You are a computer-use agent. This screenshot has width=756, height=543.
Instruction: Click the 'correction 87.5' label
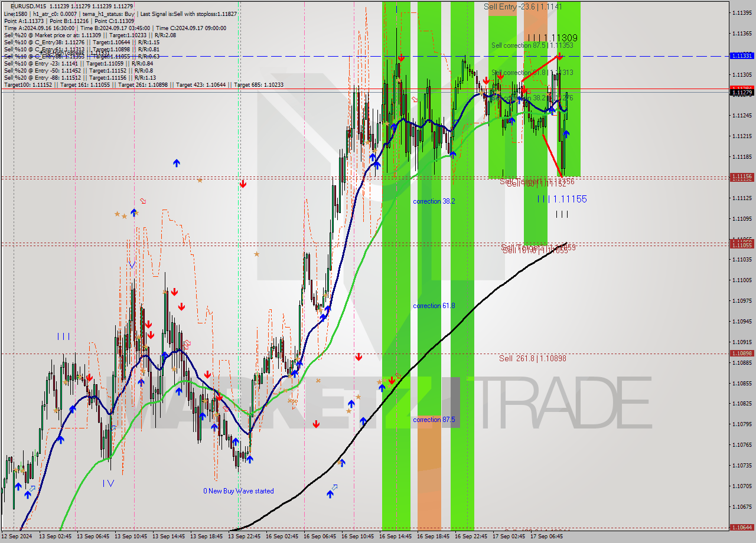point(434,420)
